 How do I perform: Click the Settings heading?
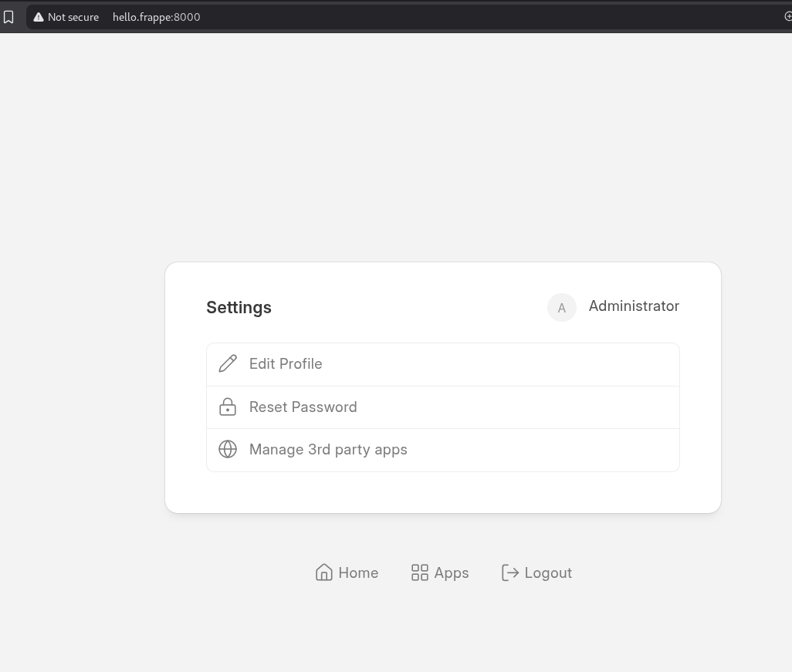(x=239, y=307)
